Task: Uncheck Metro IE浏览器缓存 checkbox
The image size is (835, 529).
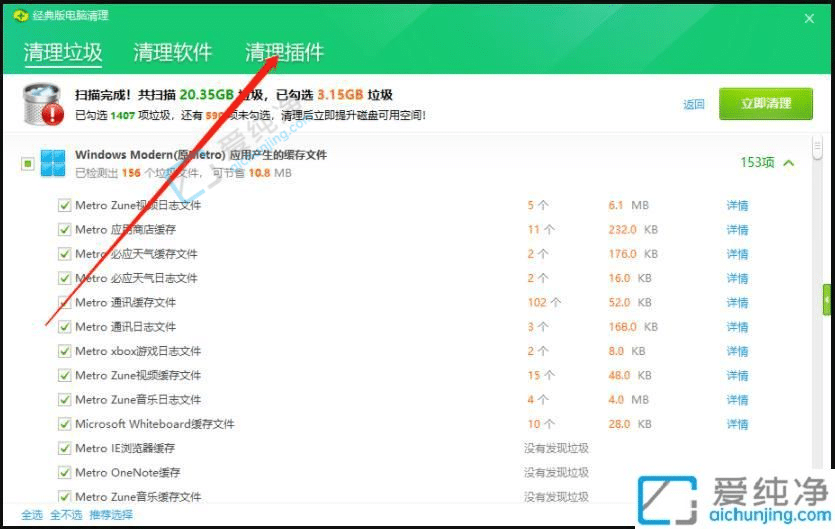Action: click(64, 449)
